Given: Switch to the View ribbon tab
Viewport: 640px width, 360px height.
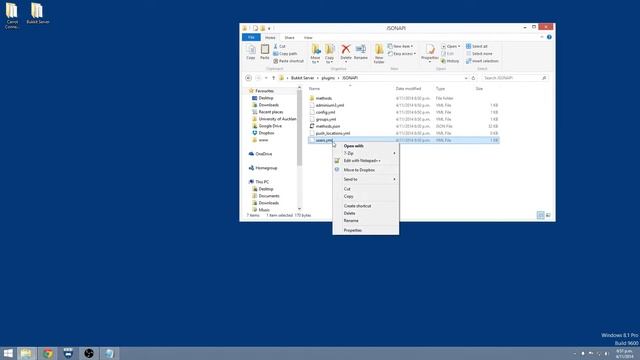Looking at the screenshot, I should click(x=308, y=38).
